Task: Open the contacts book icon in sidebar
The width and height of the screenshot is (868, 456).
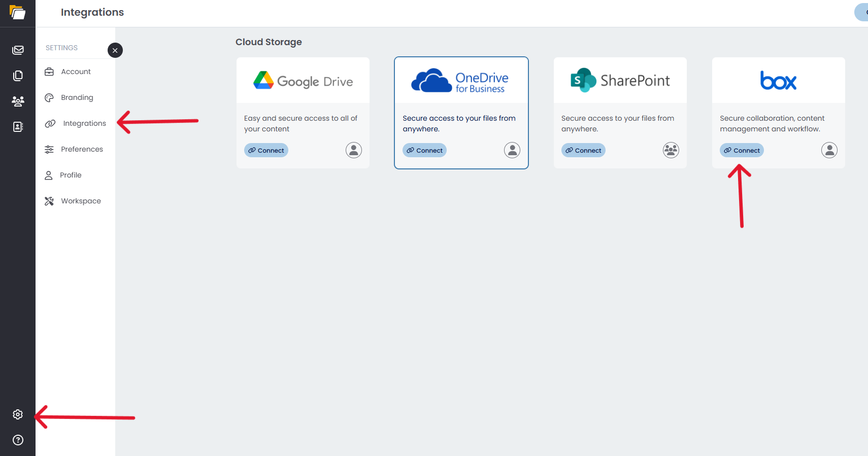Action: click(x=18, y=127)
